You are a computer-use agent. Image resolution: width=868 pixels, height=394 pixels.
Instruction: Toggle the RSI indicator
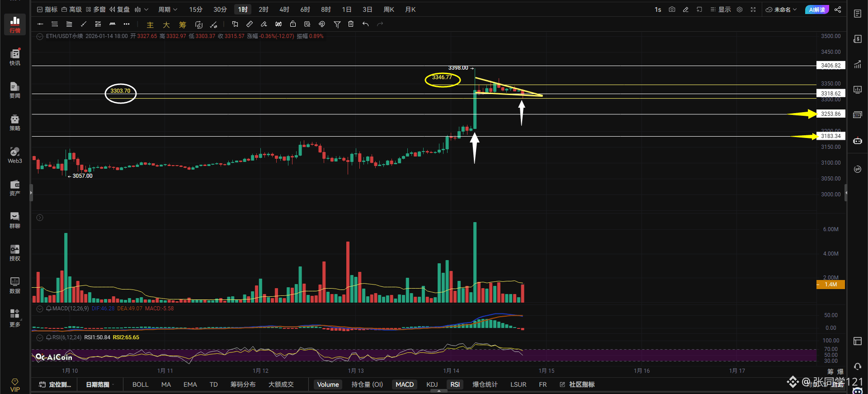pos(455,385)
